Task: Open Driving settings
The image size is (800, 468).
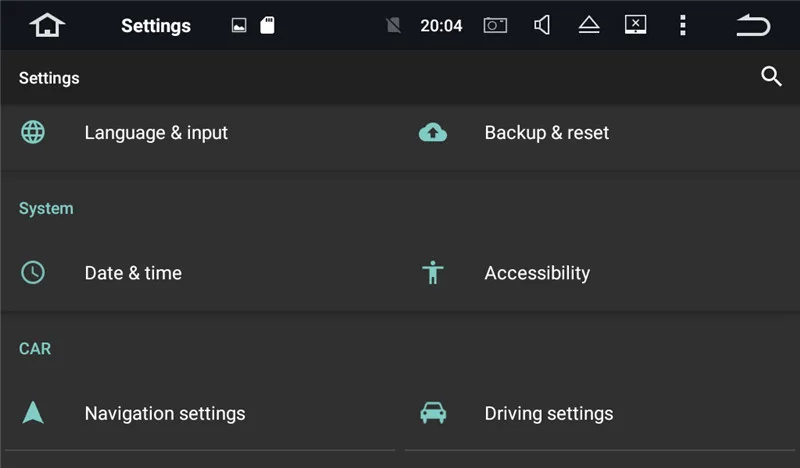Action: (x=548, y=412)
